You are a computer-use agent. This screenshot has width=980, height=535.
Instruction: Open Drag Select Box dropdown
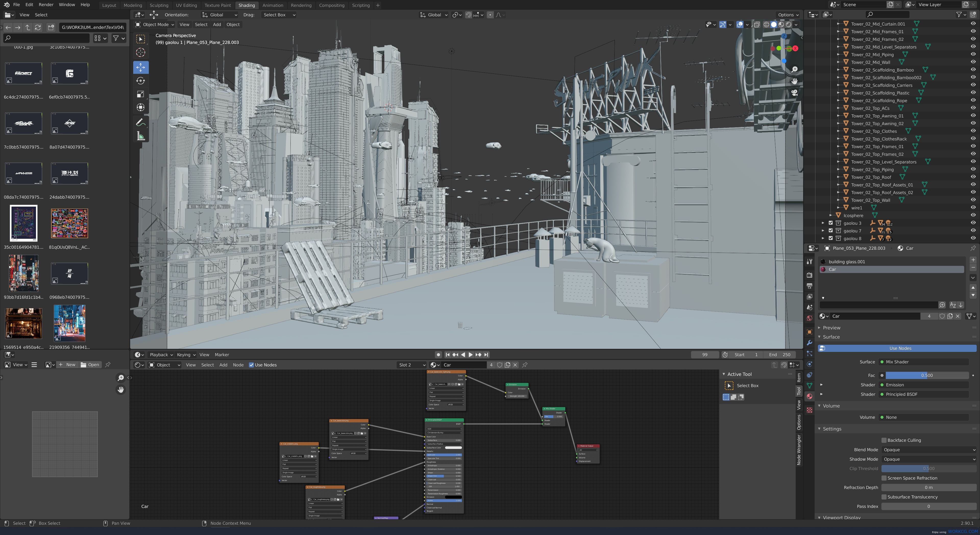pos(279,15)
